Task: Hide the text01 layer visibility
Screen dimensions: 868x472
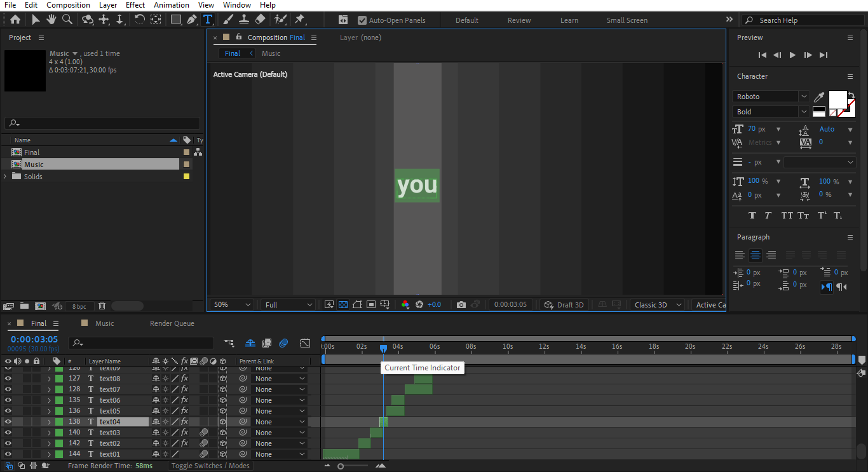Action: tap(8, 454)
